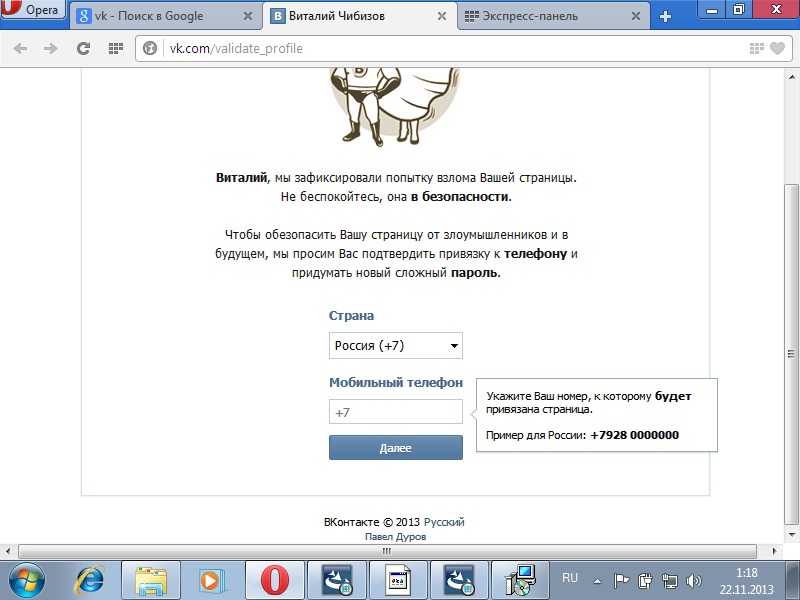Screen dimensions: 800x600
Task: Open power plug tray icon
Action: (x=645, y=580)
